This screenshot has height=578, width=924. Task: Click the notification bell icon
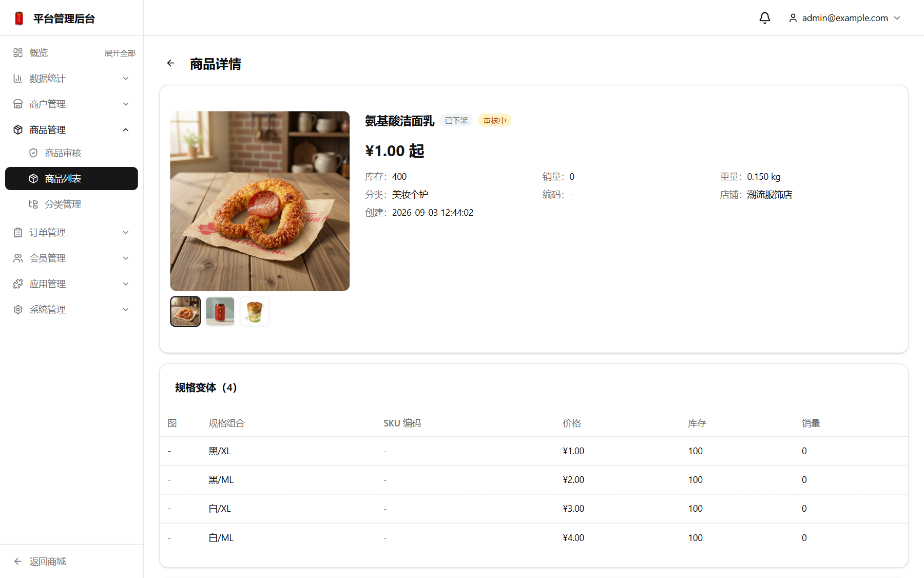point(765,18)
